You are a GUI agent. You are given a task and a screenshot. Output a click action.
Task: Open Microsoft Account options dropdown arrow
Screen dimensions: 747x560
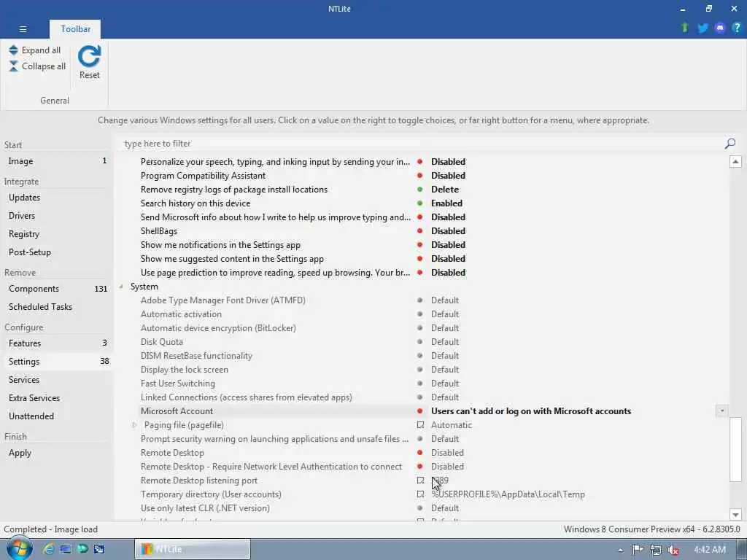721,411
